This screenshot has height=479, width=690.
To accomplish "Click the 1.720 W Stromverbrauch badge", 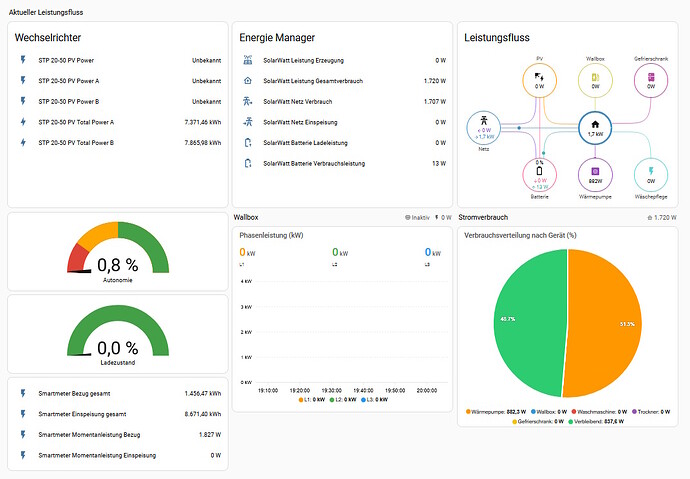I will click(662, 216).
